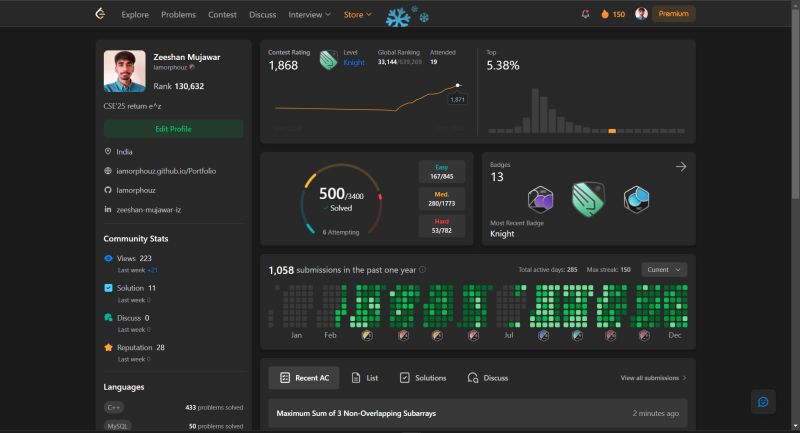Screen dimensions: 800x433
Task: Open the Problems nav item
Action: click(x=179, y=15)
